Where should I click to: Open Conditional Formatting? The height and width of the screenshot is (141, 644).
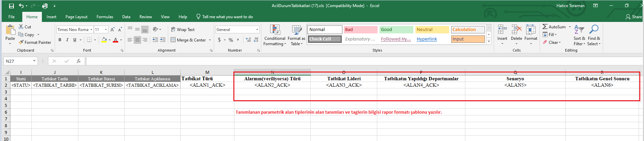click(275, 35)
